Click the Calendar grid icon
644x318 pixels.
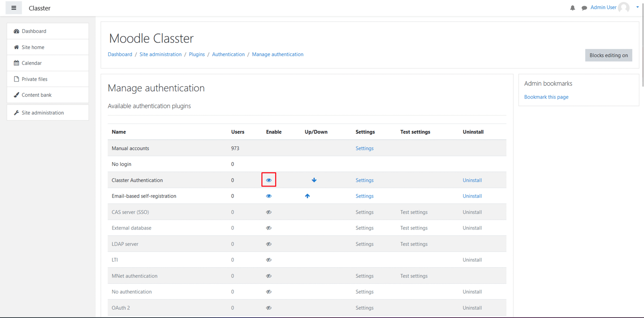pos(16,63)
